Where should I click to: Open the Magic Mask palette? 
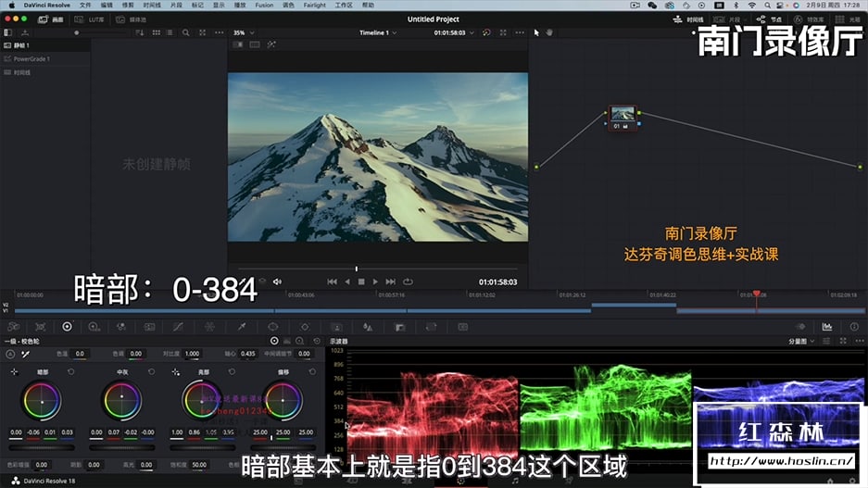click(336, 327)
